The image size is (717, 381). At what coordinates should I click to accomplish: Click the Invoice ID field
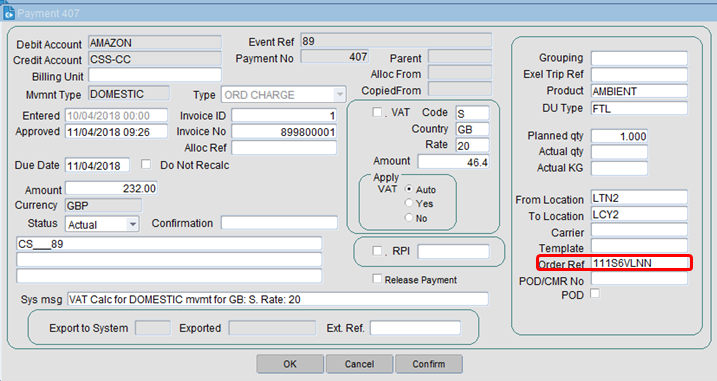click(x=284, y=115)
